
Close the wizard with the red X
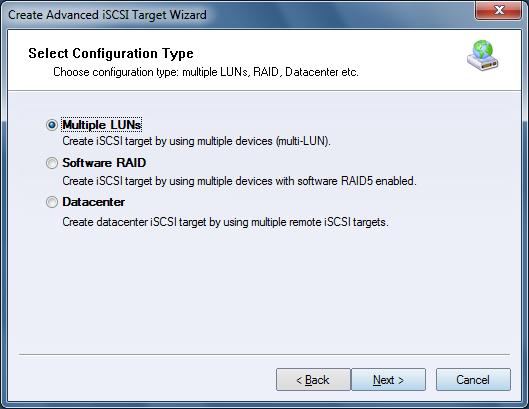[499, 10]
